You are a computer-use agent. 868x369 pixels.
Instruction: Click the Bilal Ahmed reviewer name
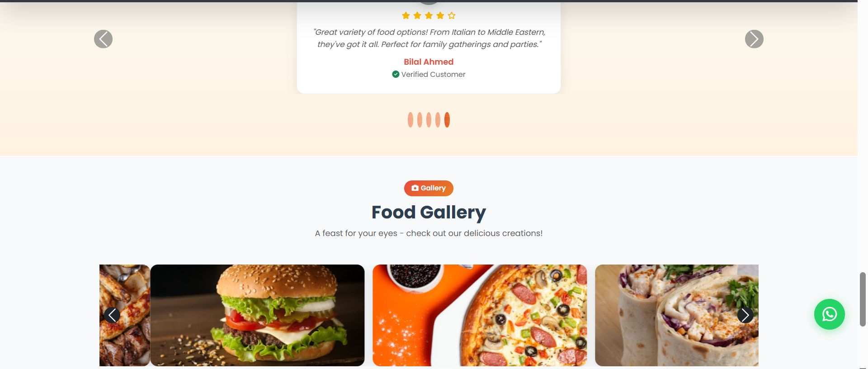click(x=429, y=62)
